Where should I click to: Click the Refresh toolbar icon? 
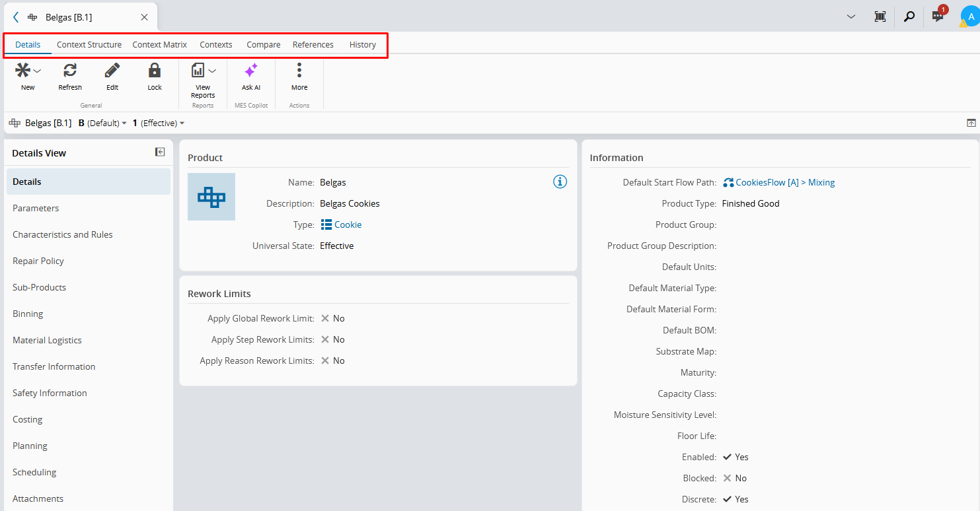[70, 70]
